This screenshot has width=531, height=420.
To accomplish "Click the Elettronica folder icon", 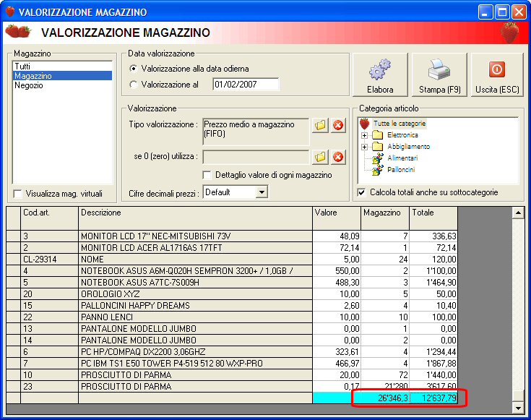I will (377, 135).
